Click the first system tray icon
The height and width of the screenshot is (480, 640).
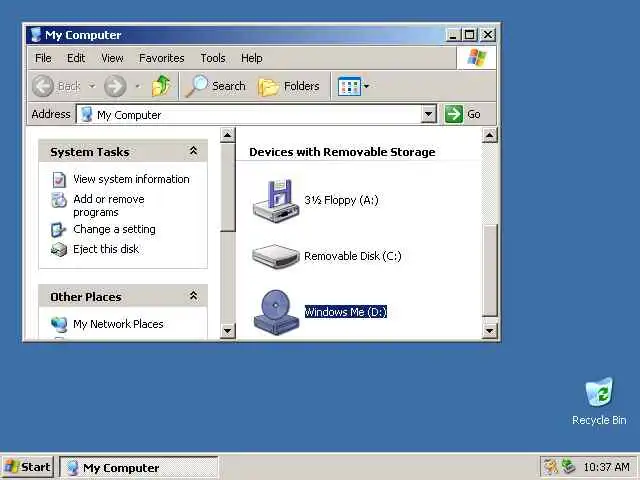coord(551,466)
